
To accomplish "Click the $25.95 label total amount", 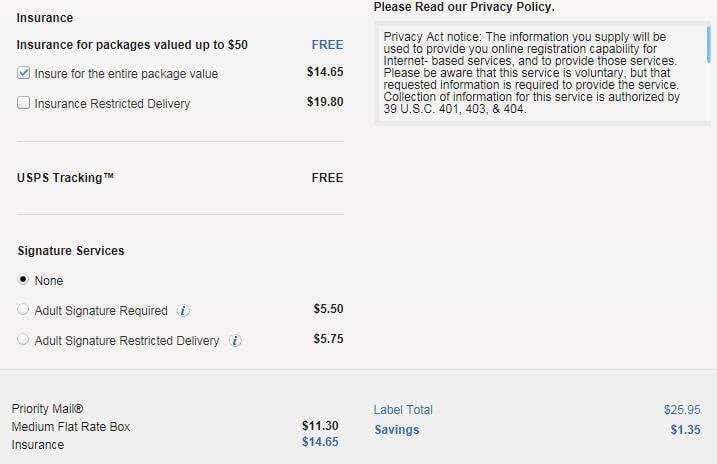I will (680, 410).
